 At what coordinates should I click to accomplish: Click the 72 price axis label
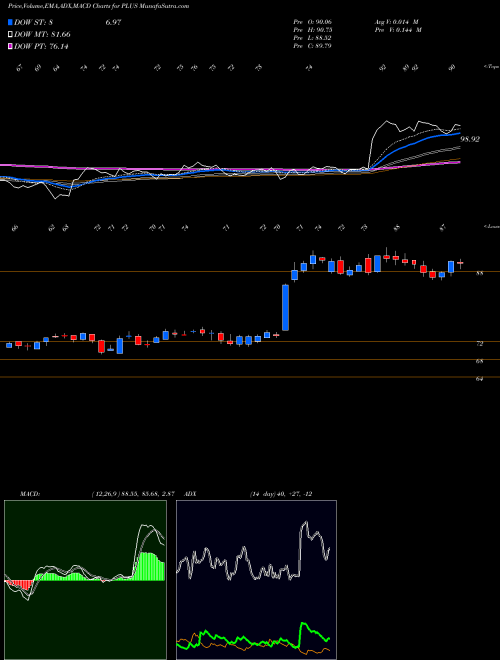coord(479,344)
